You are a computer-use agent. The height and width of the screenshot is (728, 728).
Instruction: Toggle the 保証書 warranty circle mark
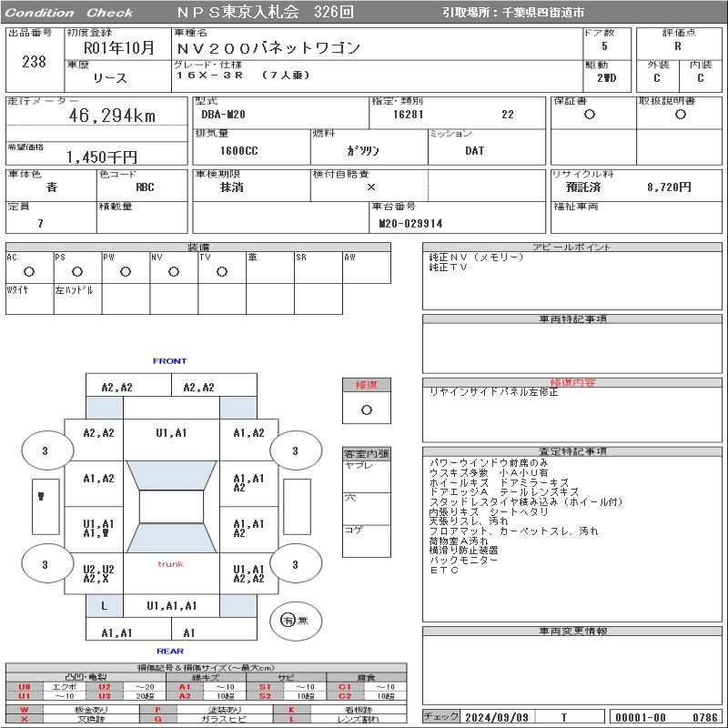point(590,115)
